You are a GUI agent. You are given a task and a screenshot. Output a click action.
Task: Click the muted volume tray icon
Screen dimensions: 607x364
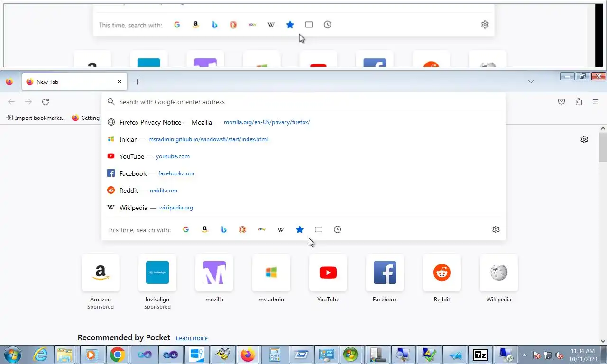pos(559,355)
